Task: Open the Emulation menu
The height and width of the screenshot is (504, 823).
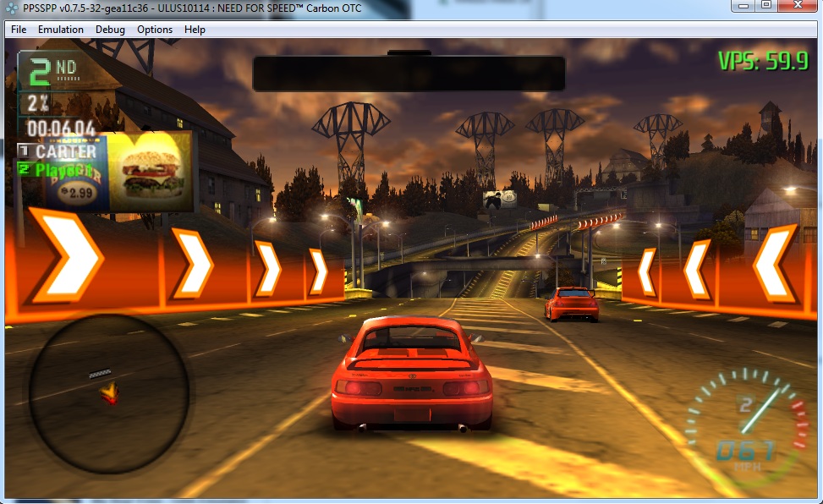Action: pos(60,30)
